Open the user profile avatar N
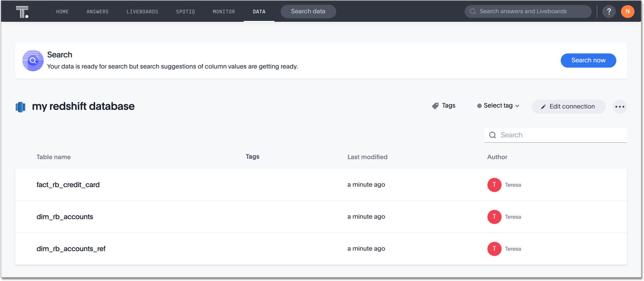This screenshot has width=644, height=281. click(x=627, y=12)
